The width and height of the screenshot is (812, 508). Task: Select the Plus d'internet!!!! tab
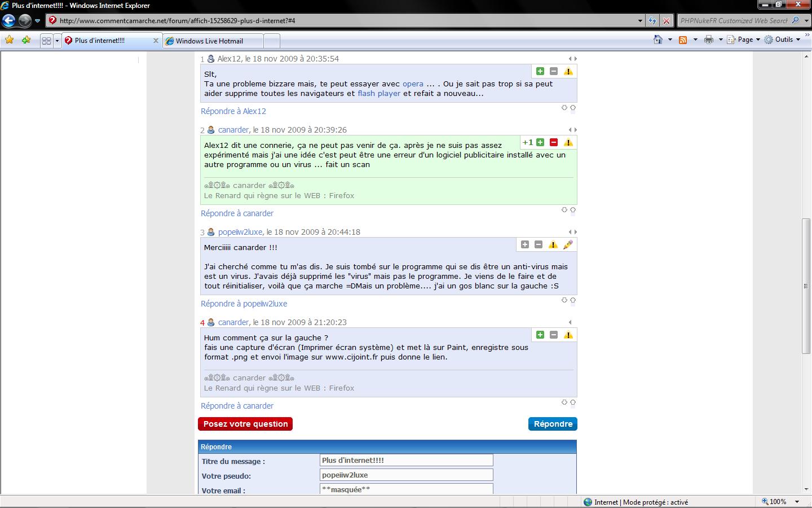tap(100, 41)
